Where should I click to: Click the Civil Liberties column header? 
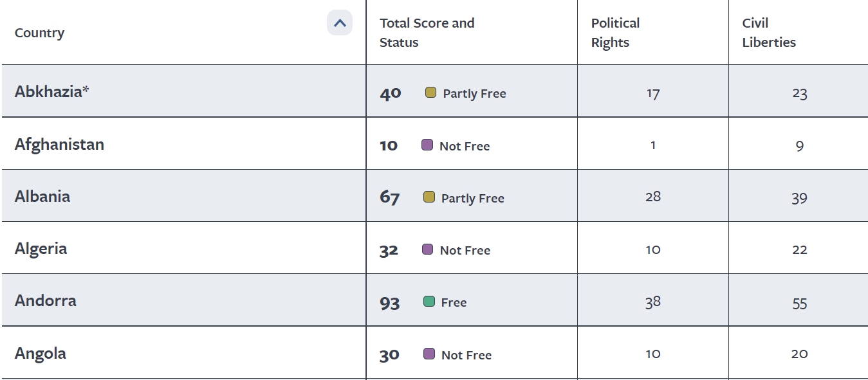(769, 33)
